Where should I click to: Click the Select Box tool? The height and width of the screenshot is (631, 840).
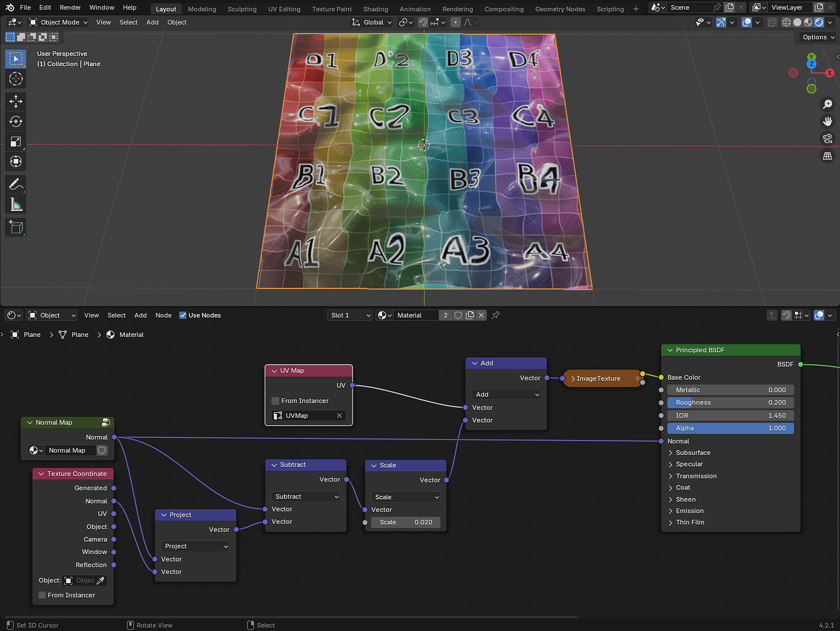point(16,59)
